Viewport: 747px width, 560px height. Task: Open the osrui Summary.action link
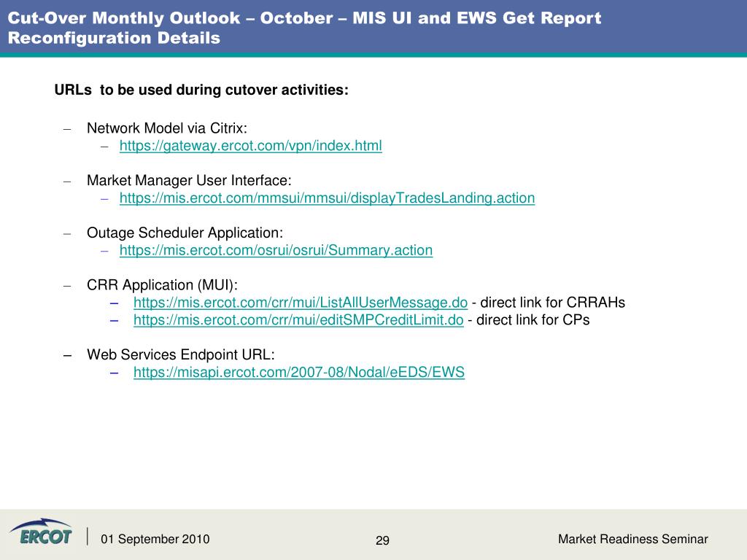[x=276, y=251]
